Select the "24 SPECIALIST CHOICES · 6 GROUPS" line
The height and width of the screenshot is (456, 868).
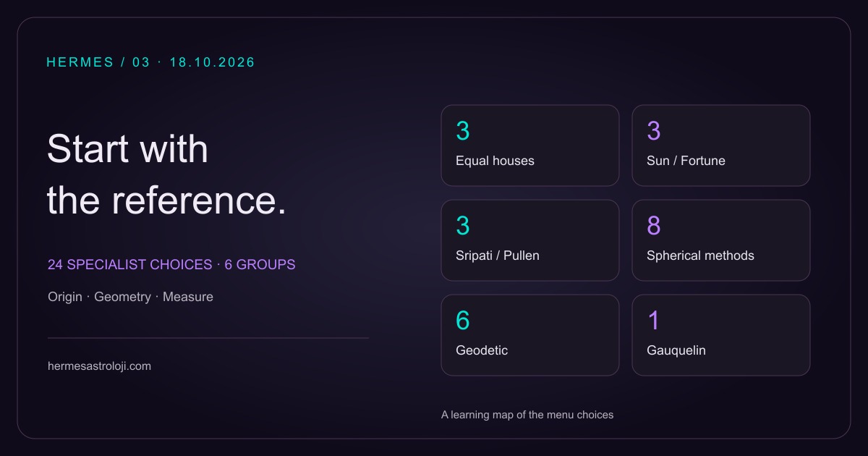[171, 265]
